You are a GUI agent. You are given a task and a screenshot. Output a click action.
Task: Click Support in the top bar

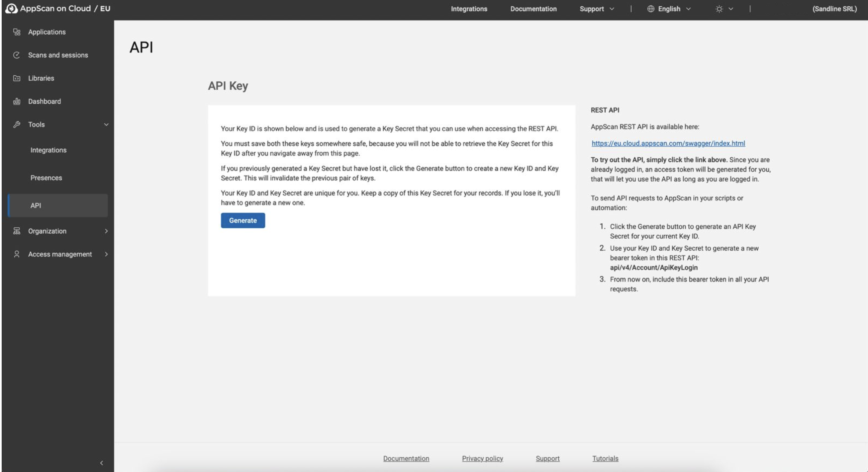(x=591, y=9)
